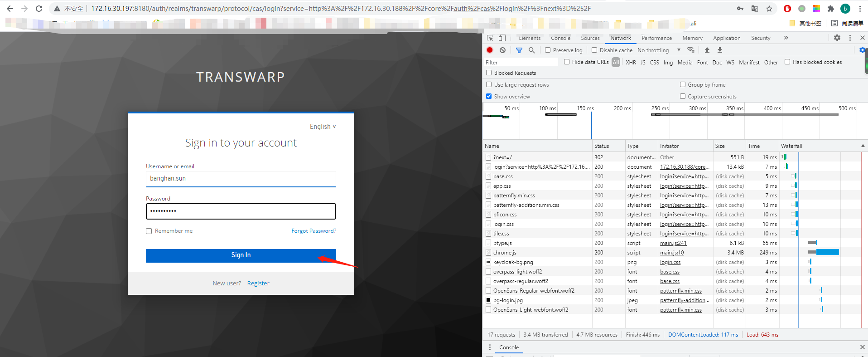The height and width of the screenshot is (357, 868).
Task: Tick the Remember me checkbox
Action: tap(149, 231)
